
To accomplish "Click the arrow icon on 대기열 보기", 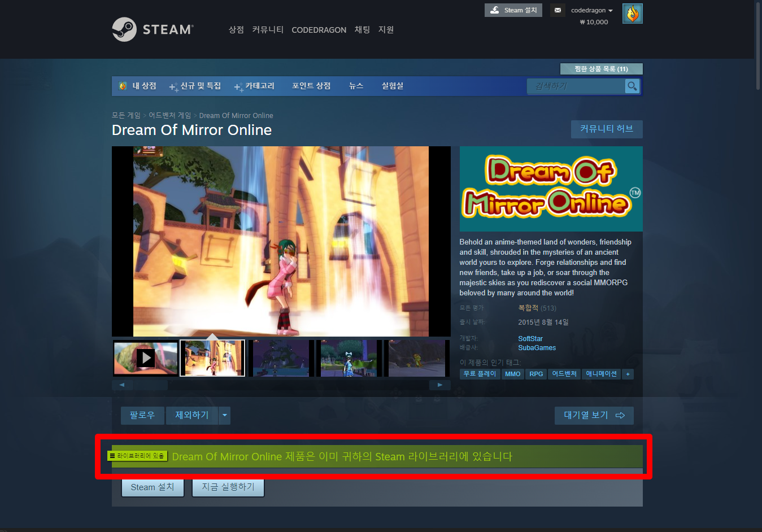I will (x=620, y=416).
